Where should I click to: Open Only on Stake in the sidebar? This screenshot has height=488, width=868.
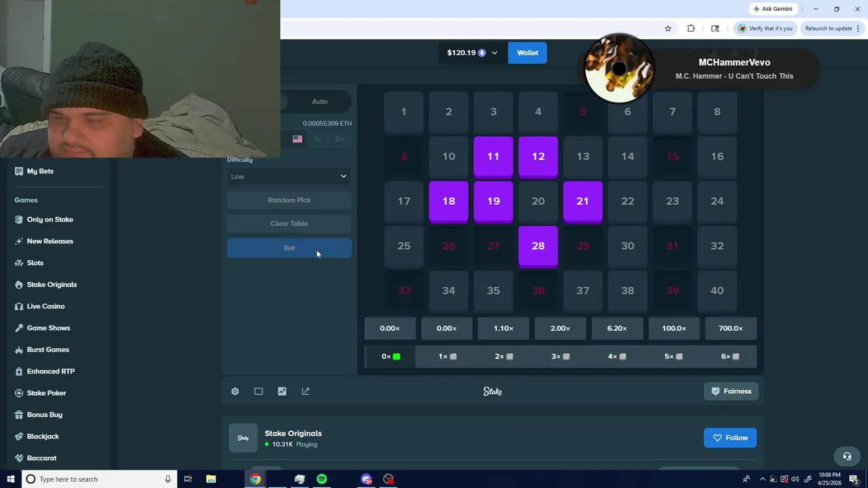coord(50,220)
